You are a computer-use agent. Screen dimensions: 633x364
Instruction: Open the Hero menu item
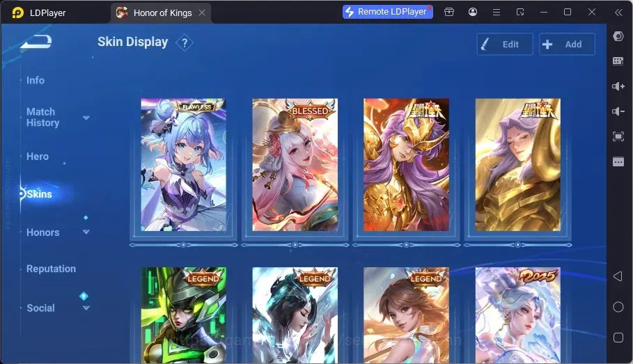pyautogui.click(x=38, y=156)
